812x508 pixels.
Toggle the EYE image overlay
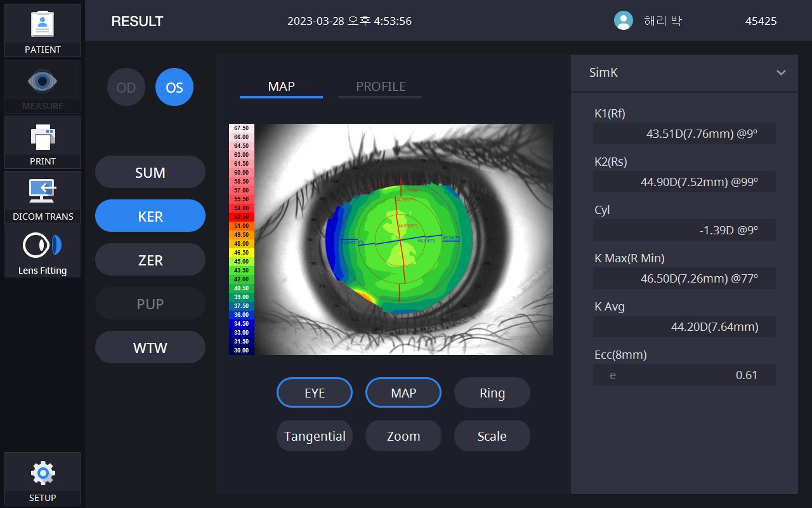click(x=315, y=393)
